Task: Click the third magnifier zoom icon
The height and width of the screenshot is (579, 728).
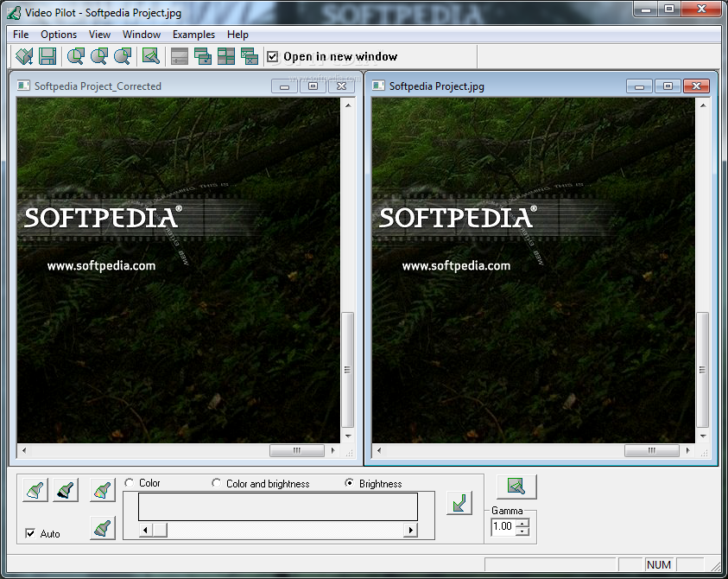Action: (x=123, y=57)
